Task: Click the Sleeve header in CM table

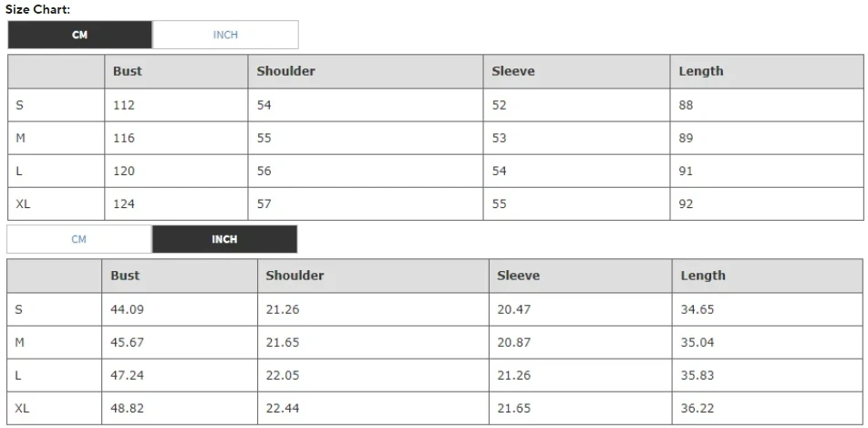Action: (x=512, y=71)
